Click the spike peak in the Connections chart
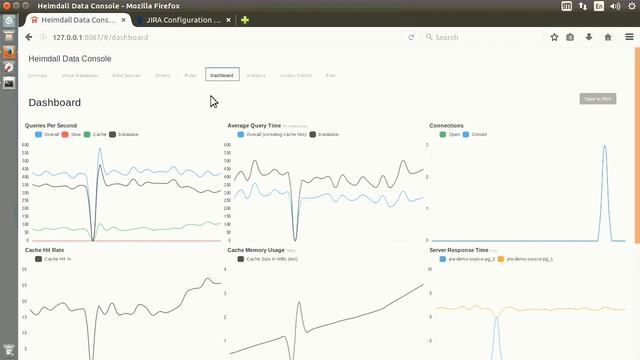Image resolution: width=640 pixels, height=360 pixels. (604, 146)
